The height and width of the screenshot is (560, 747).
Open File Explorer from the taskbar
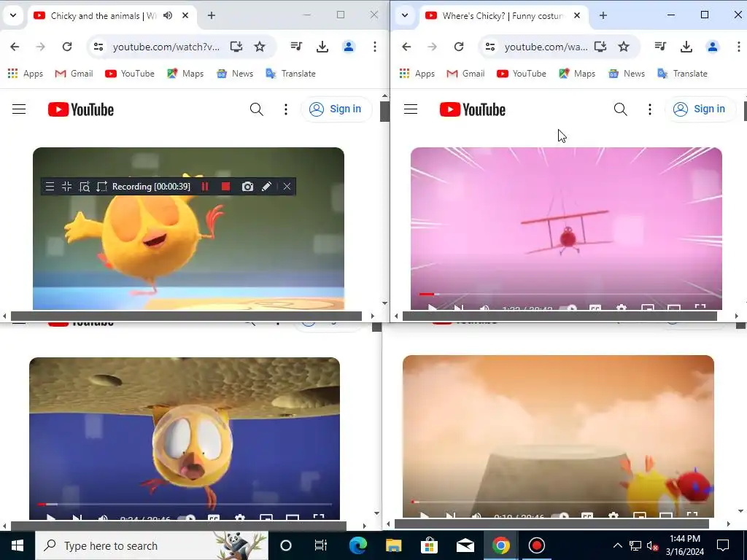coord(393,545)
